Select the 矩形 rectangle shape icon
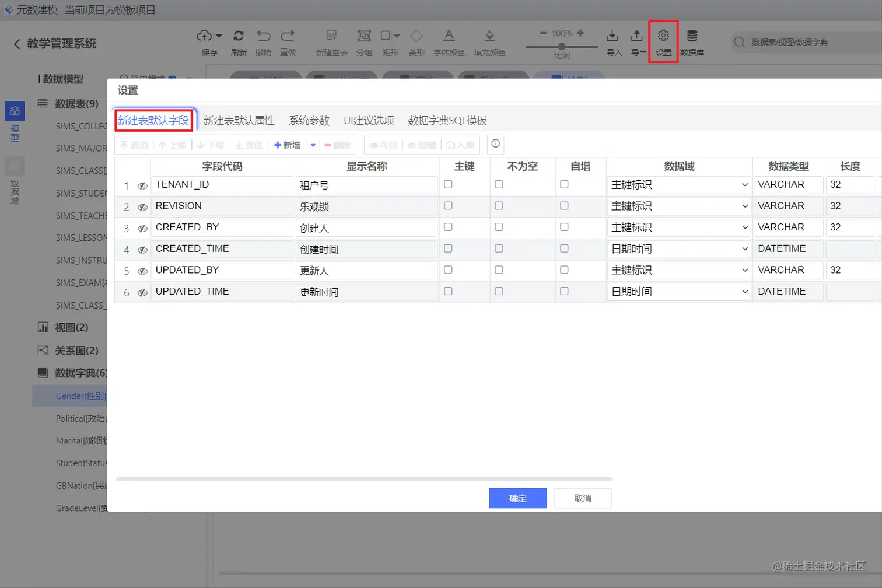Viewport: 882px width, 588px height. pos(386,36)
